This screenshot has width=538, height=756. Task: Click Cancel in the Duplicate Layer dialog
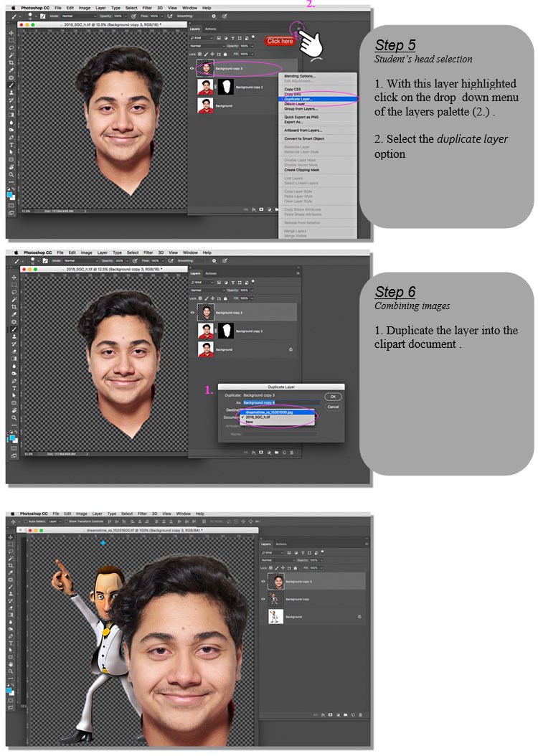[333, 407]
